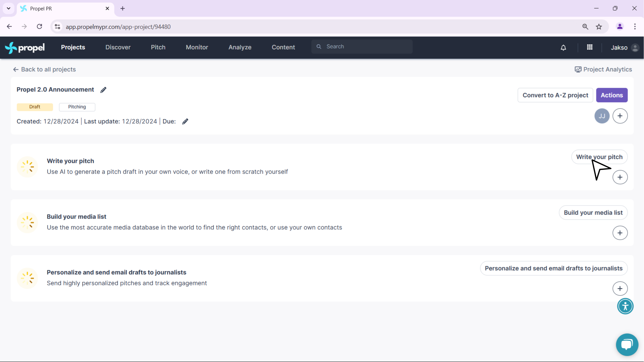Click the Project Analytics monitor icon
Viewport: 644px width, 362px height.
[x=578, y=69]
